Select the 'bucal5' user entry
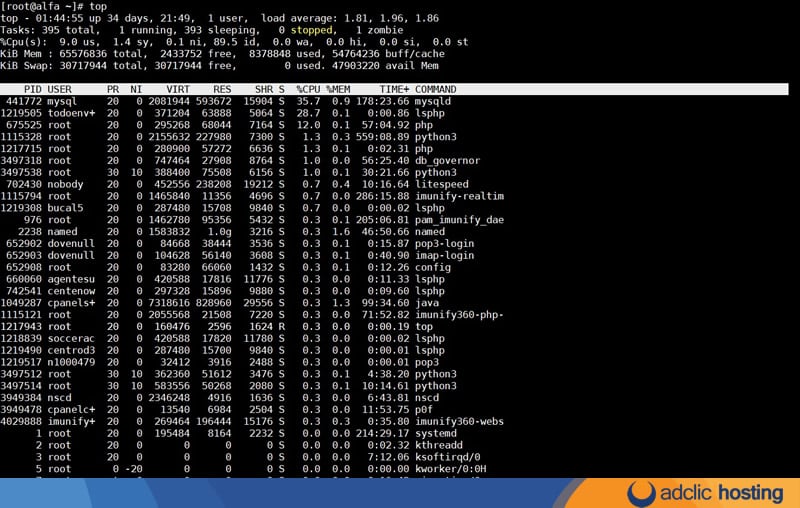 click(65, 208)
